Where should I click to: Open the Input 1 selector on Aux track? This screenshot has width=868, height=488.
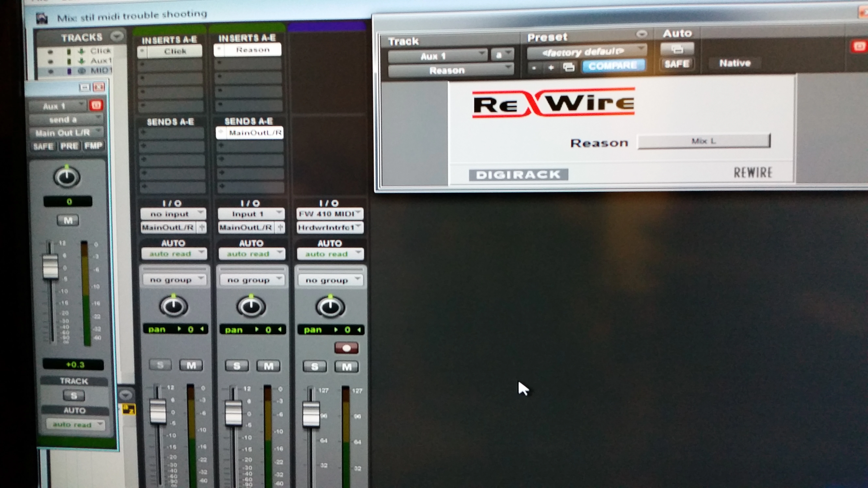pyautogui.click(x=251, y=214)
